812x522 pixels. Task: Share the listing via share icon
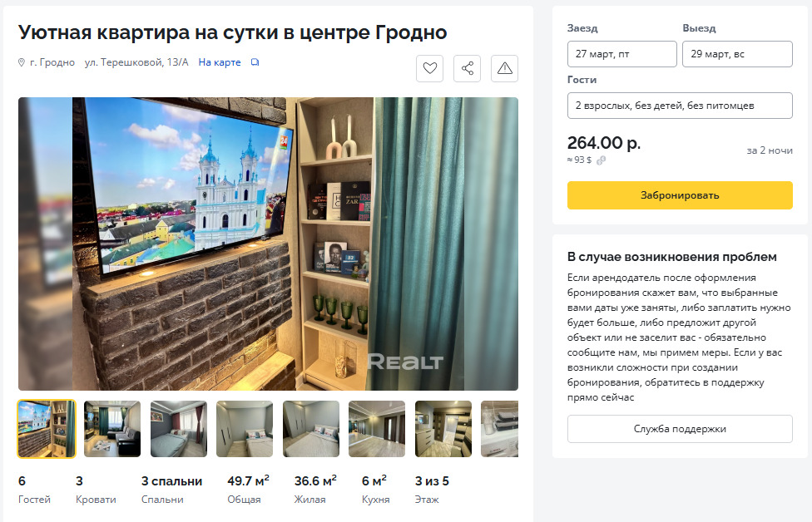coord(467,68)
